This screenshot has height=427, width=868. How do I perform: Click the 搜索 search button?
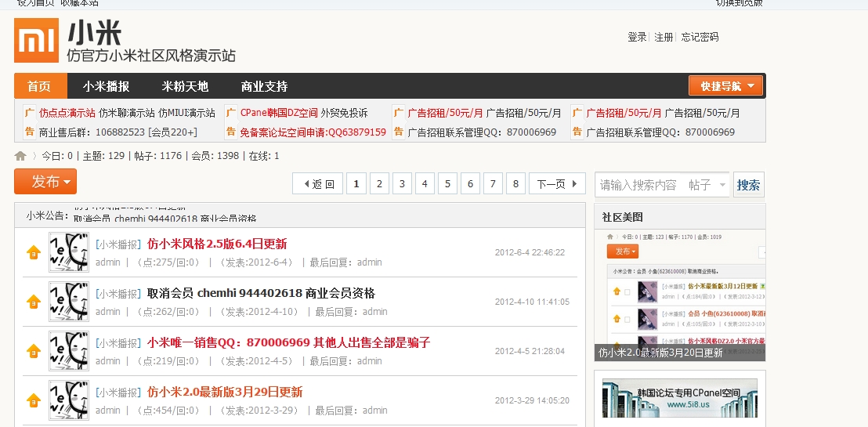click(x=749, y=185)
